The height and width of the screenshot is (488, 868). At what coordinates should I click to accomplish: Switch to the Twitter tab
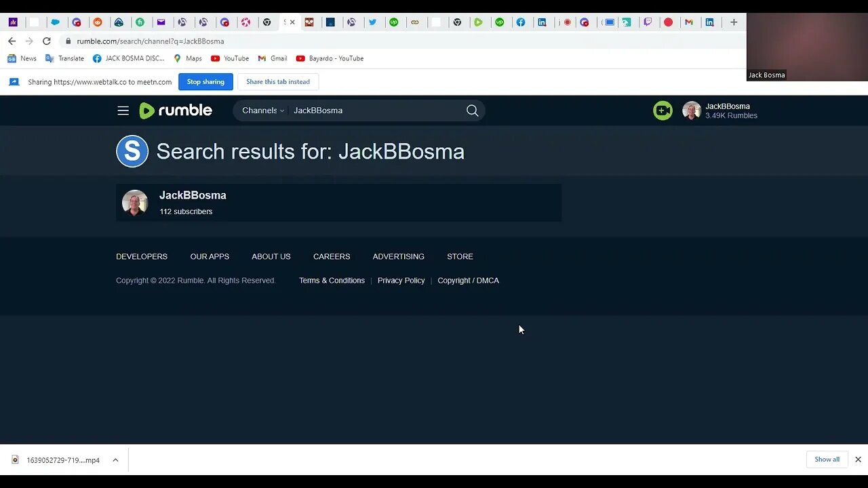click(x=372, y=22)
